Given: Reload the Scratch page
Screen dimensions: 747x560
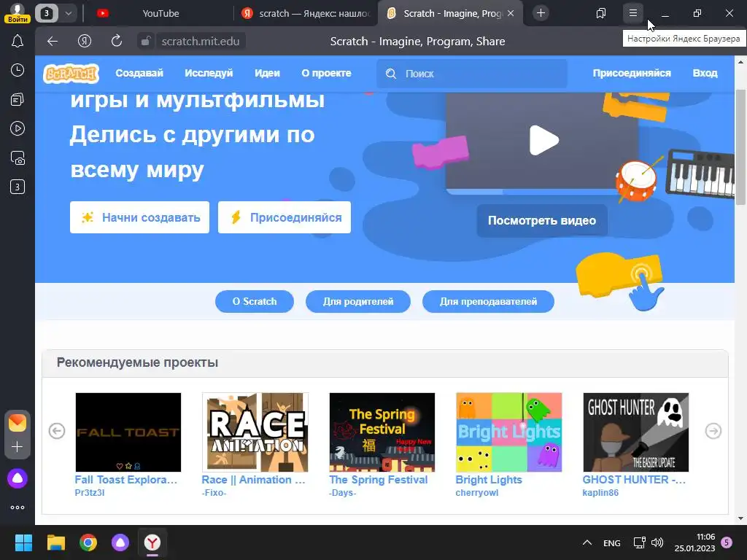Looking at the screenshot, I should (x=116, y=42).
